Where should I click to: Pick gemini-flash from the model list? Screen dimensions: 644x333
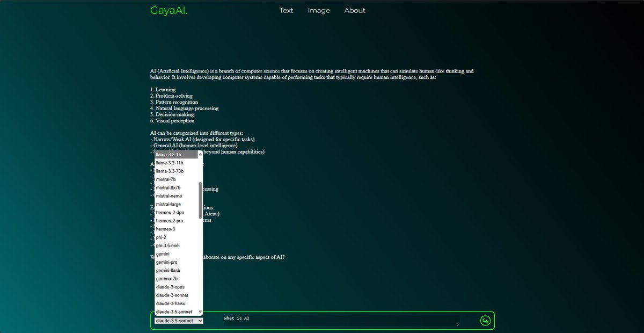pos(176,270)
